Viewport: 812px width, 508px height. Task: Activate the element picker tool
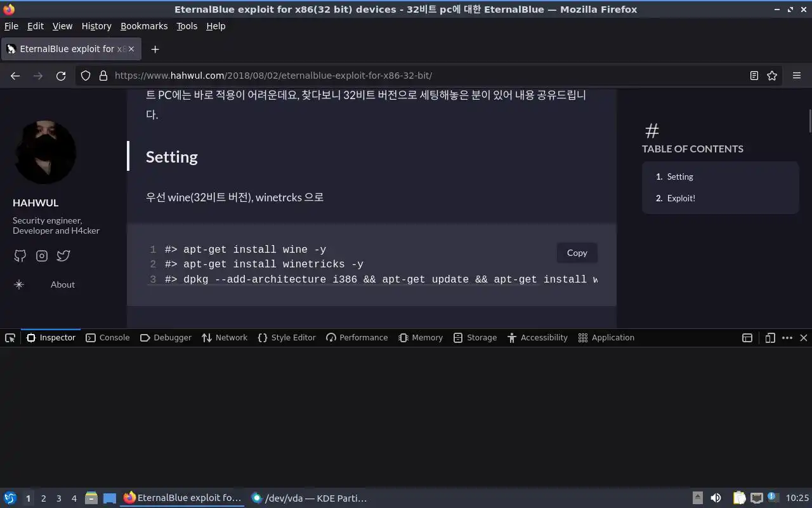coord(10,338)
